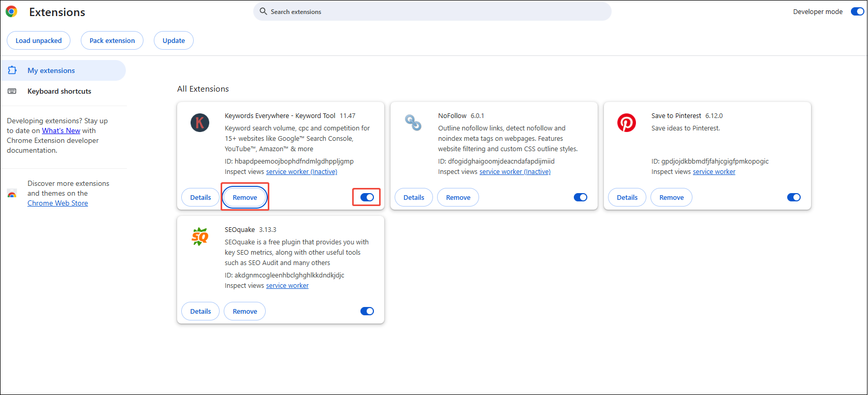Click the Keywords Everywhere - Keyword Tool title
Screen dimensions: 868x395
coord(280,115)
